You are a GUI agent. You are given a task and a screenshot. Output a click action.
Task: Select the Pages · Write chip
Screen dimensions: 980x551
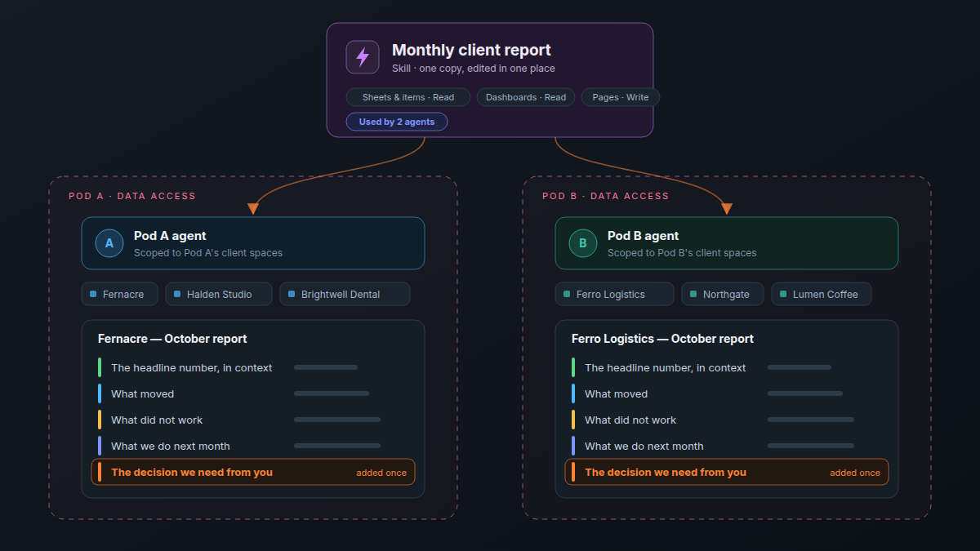[621, 97]
